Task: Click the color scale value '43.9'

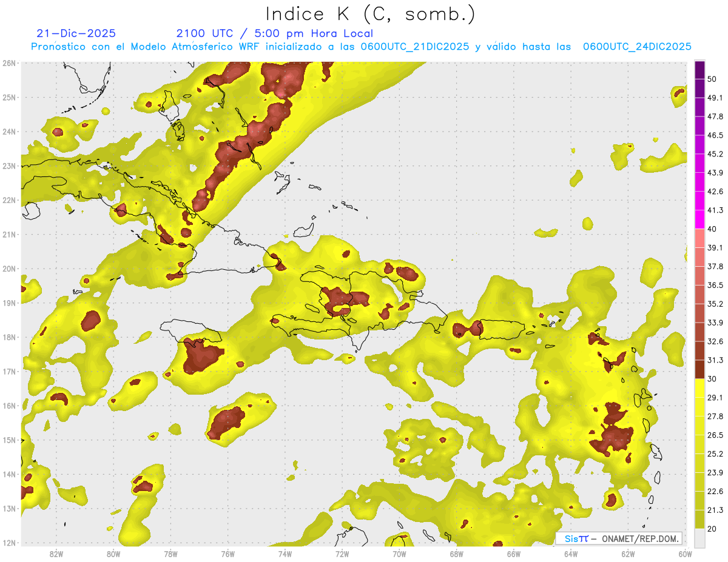Action: coord(715,173)
